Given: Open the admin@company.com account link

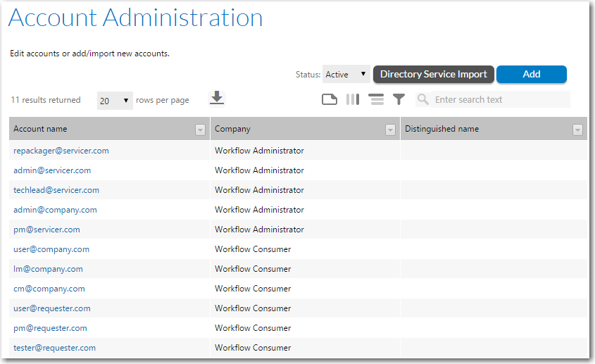Looking at the screenshot, I should pyautogui.click(x=55, y=210).
